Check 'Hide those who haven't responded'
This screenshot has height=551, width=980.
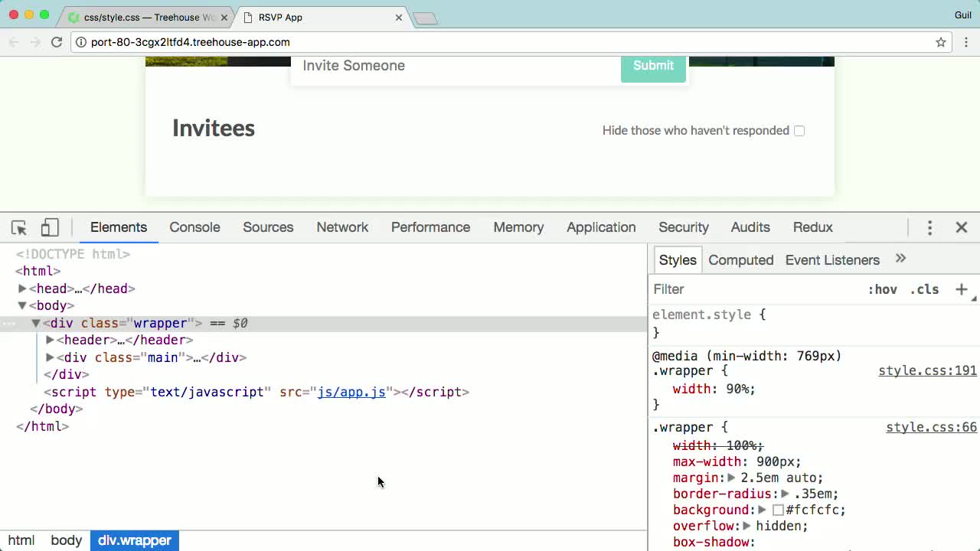tap(799, 131)
